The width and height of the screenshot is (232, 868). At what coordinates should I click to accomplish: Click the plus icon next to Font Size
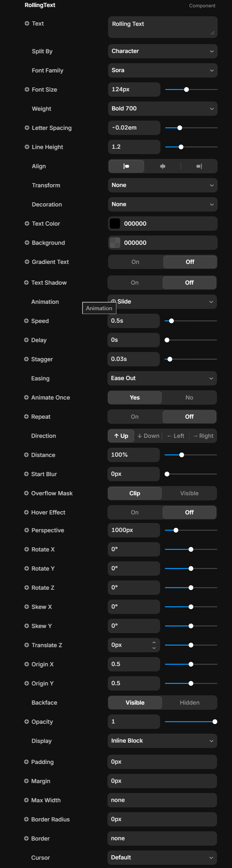(27, 89)
